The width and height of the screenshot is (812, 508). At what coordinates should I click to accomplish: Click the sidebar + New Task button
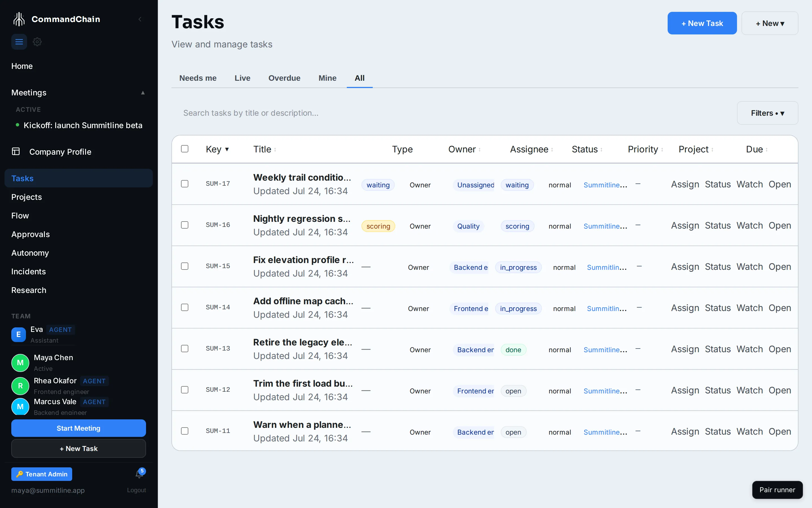point(78,448)
